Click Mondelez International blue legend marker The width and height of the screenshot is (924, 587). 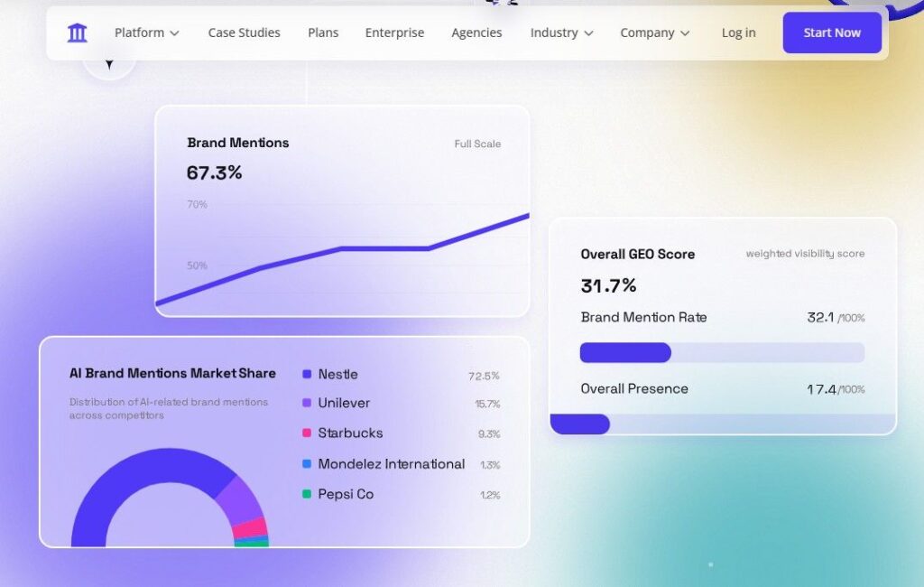pyautogui.click(x=307, y=464)
